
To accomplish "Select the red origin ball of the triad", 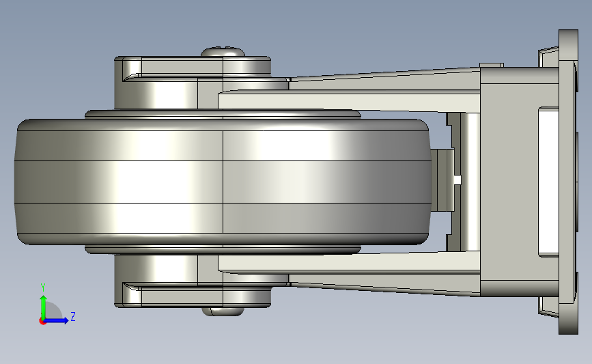I will [42, 322].
